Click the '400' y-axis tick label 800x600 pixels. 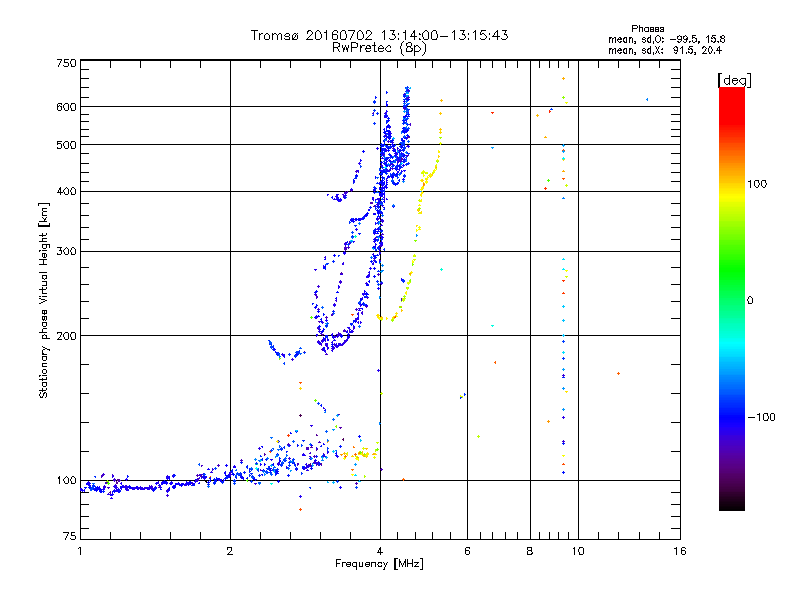[x=66, y=192]
